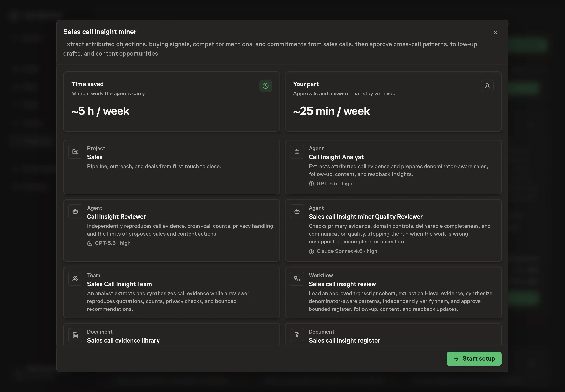Click the Start setup button
565x392 pixels.
coord(474,359)
